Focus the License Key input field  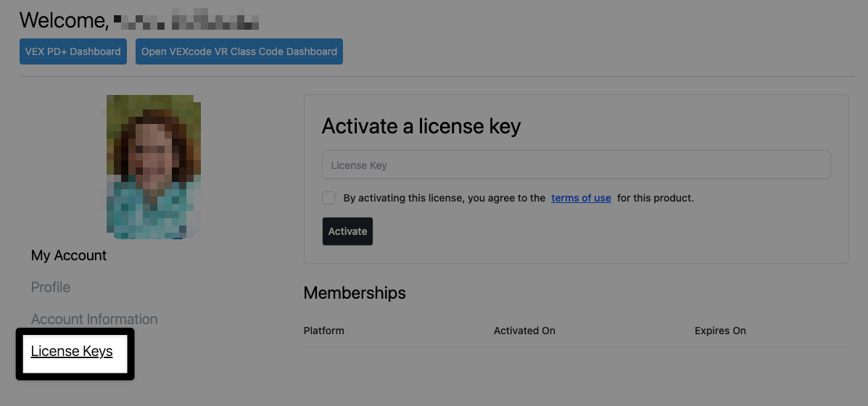[576, 165]
